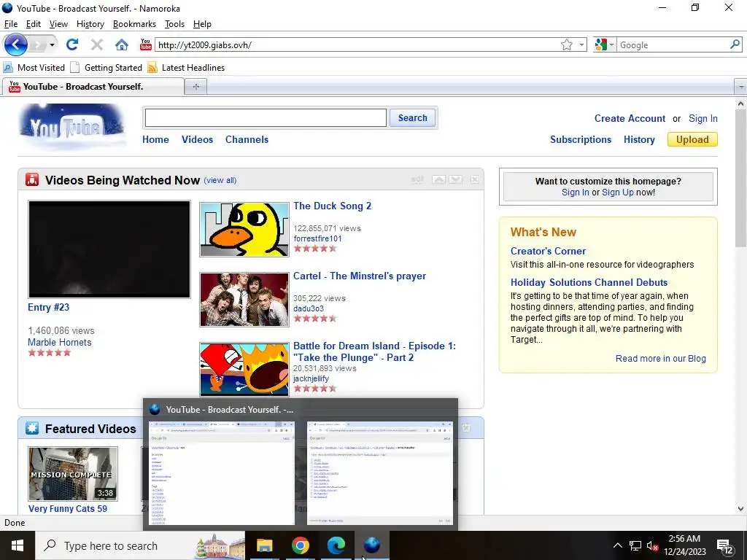747x560 pixels.
Task: Open the History menu in menu bar
Action: pyautogui.click(x=90, y=24)
